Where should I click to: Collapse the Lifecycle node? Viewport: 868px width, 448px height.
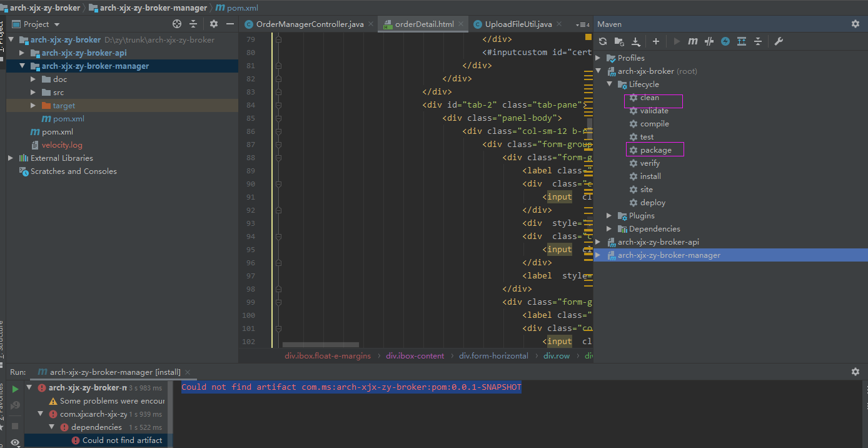(610, 84)
